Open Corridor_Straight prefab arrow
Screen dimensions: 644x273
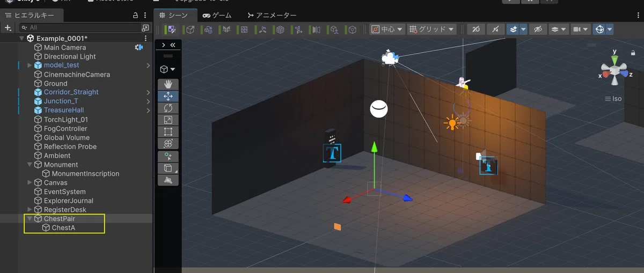[148, 92]
